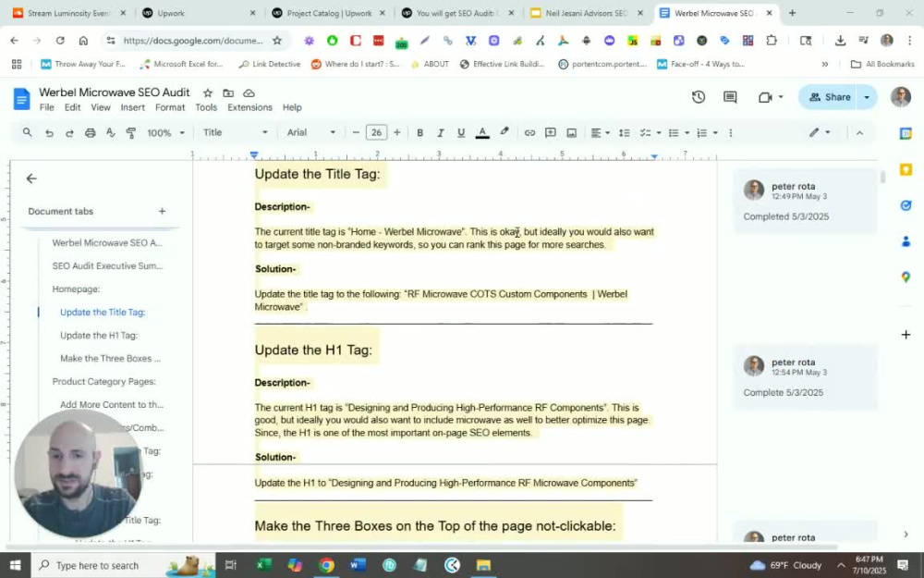
Task: Open the text color picker
Action: [482, 132]
